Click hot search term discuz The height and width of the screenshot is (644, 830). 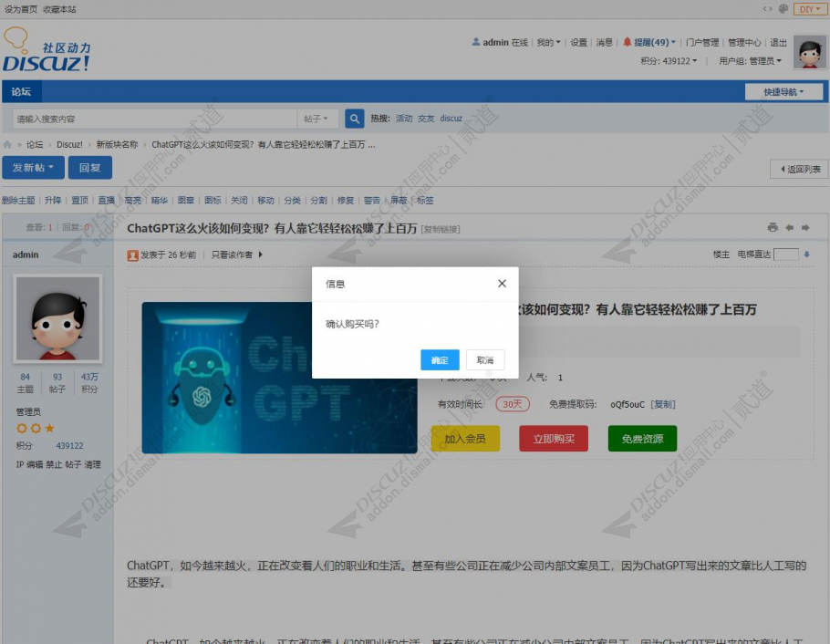point(451,119)
